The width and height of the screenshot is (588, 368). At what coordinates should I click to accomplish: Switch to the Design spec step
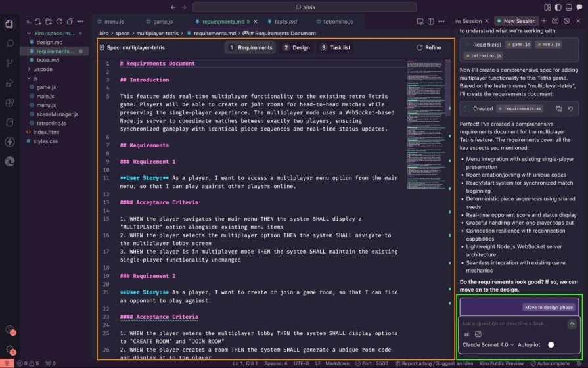point(296,47)
